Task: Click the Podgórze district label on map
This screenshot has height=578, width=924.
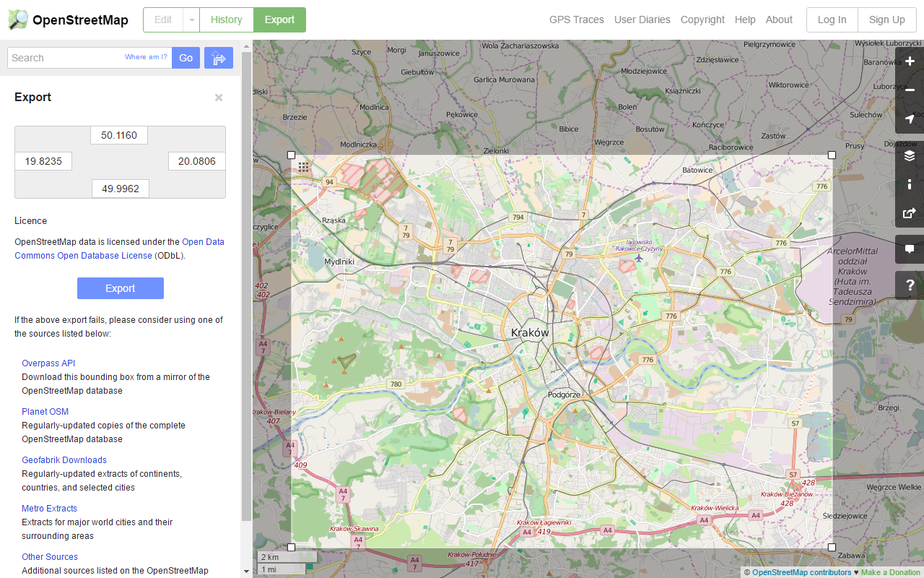Action: click(x=564, y=394)
